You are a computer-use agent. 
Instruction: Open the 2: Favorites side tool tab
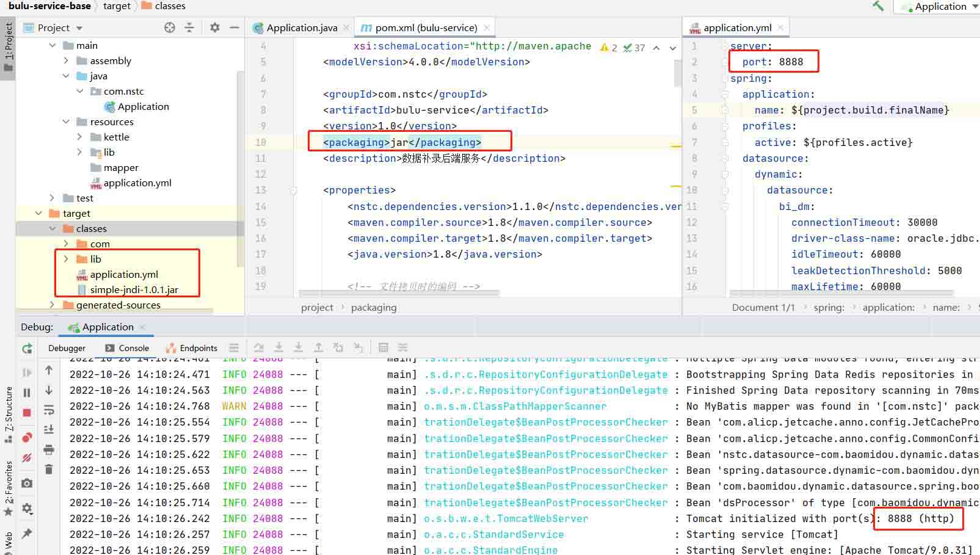coord(8,488)
